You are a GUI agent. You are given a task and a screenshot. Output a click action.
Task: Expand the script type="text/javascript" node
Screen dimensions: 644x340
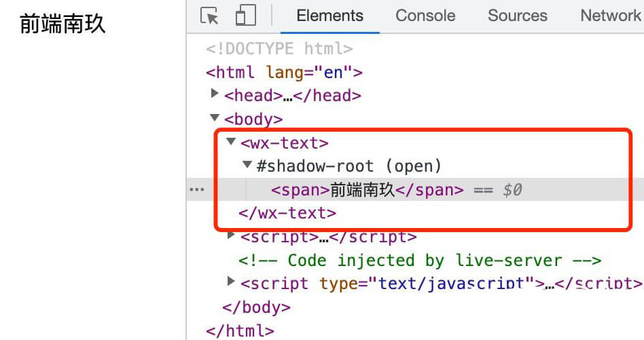231,281
